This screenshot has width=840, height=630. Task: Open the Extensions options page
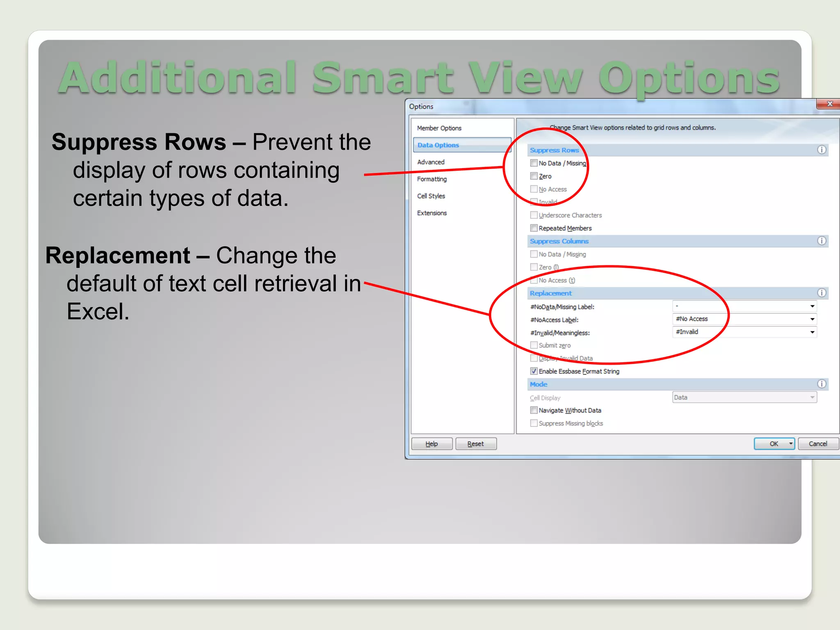point(431,213)
